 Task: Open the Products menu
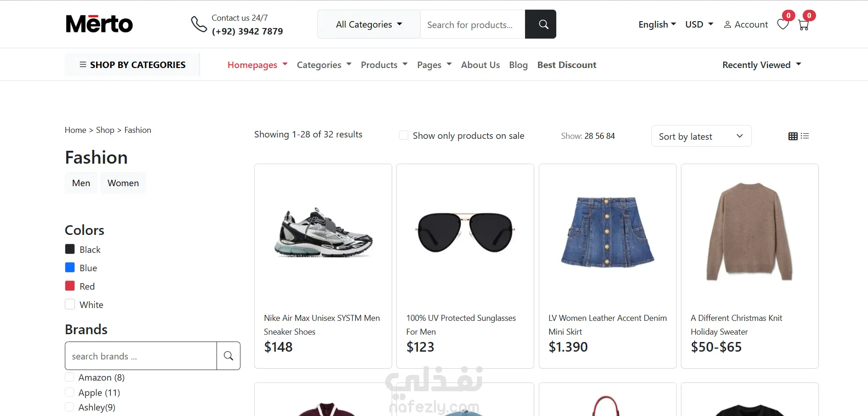tap(384, 65)
